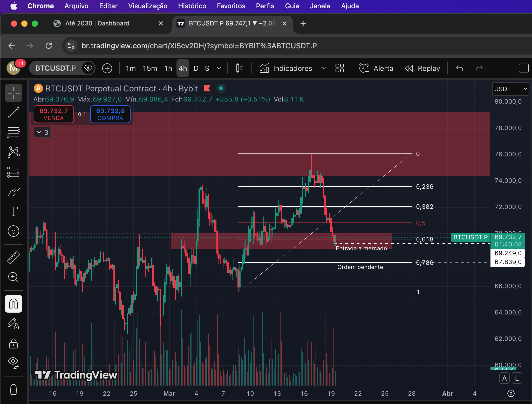The image size is (532, 404).
Task: Expand the timeframe interval chevron
Action: tap(219, 68)
